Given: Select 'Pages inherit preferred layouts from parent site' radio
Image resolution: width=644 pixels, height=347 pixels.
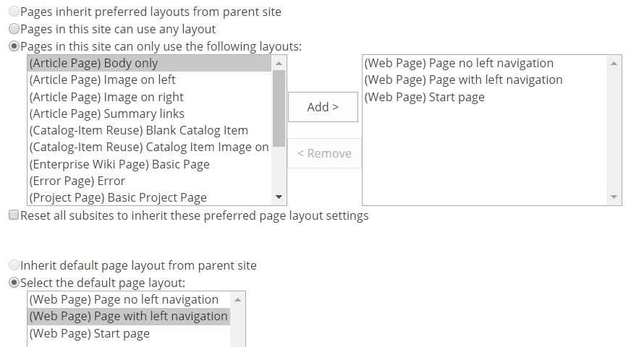Looking at the screenshot, I should pyautogui.click(x=14, y=12).
